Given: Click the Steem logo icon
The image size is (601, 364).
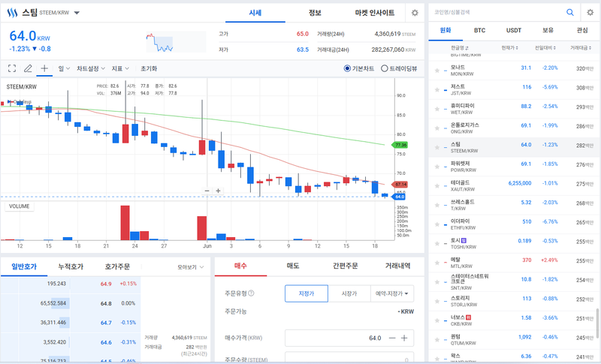Looking at the screenshot, I should coord(12,13).
